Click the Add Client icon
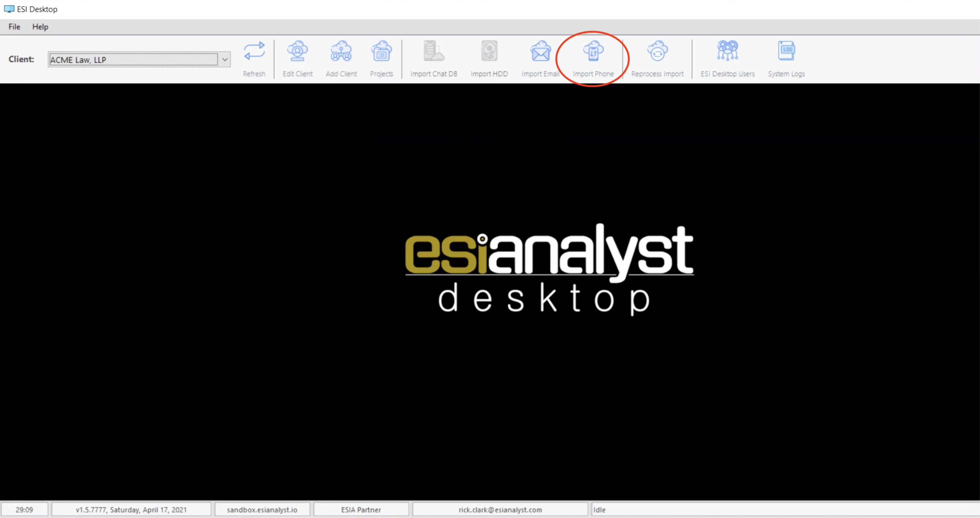980x518 pixels. (x=341, y=59)
